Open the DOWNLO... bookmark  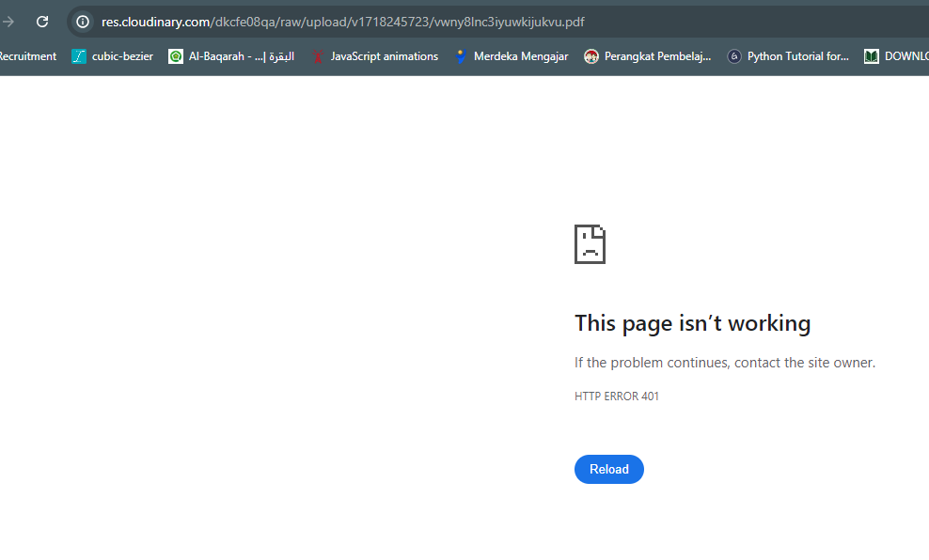(x=896, y=56)
